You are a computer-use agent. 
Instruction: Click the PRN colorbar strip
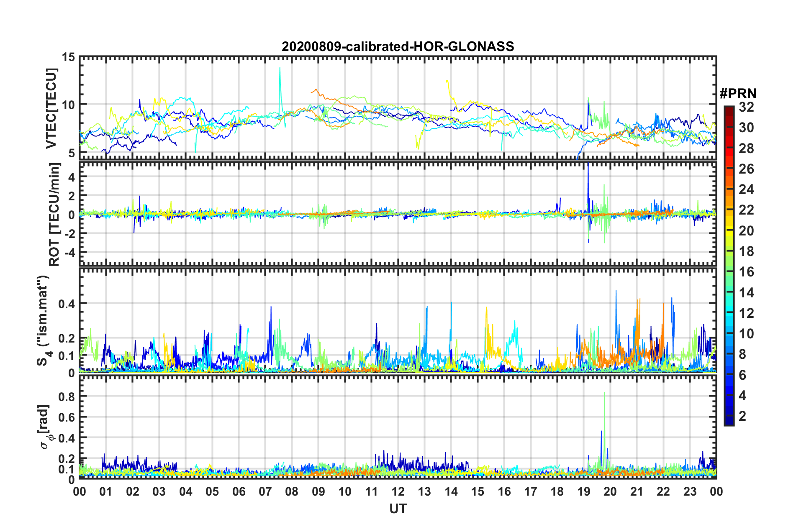pyautogui.click(x=729, y=266)
